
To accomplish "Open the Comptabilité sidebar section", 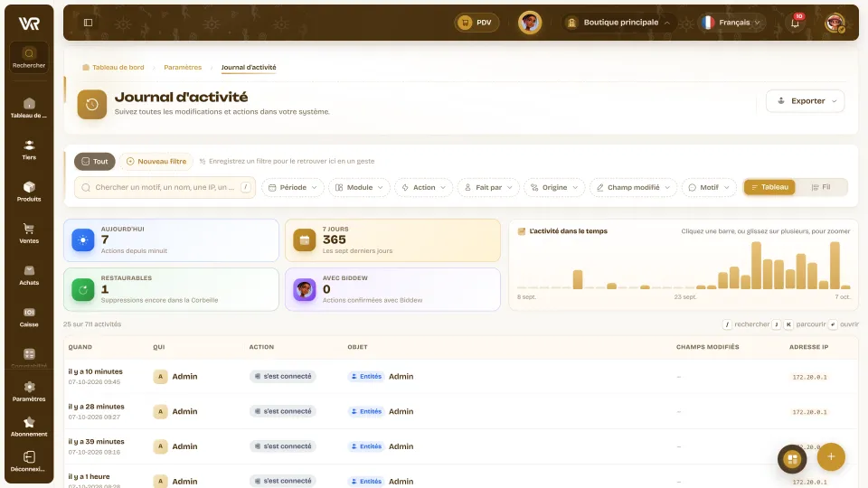I will pyautogui.click(x=29, y=357).
